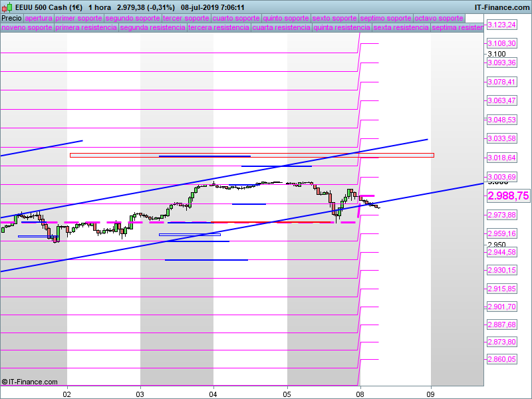Select the Precio label tab
This screenshot has width=532, height=399.
click(11, 19)
